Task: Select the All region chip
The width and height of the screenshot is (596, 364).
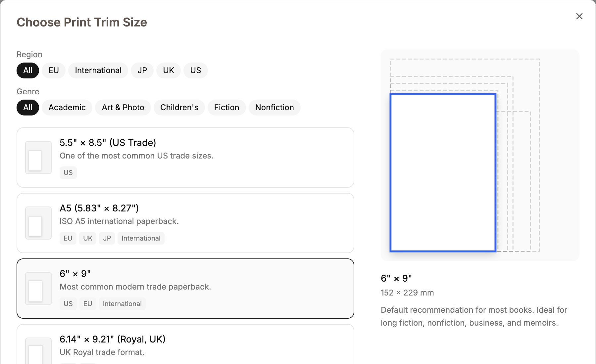Action: click(x=28, y=70)
